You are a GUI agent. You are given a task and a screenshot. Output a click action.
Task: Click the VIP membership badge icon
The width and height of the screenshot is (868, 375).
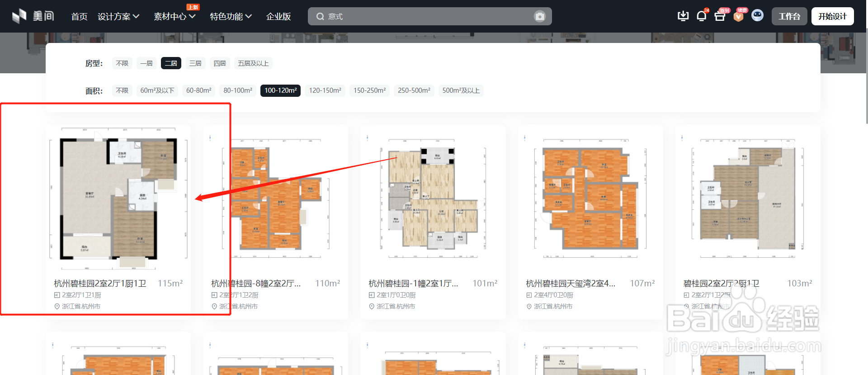pyautogui.click(x=739, y=17)
